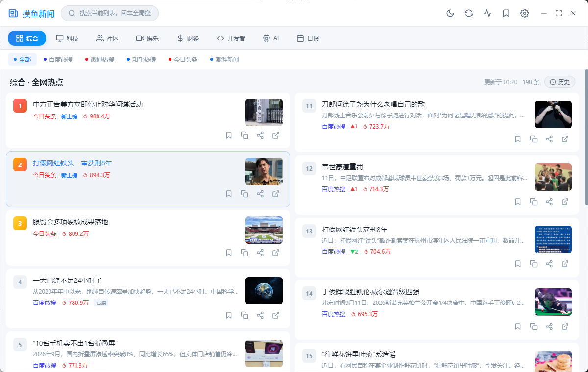Click the 已读 tag on item 4

click(100, 303)
